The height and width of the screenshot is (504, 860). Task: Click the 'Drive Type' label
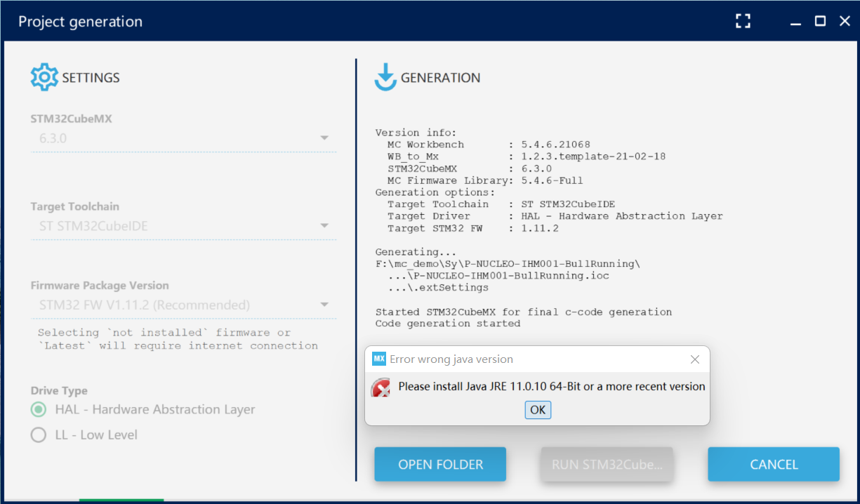coord(59,391)
